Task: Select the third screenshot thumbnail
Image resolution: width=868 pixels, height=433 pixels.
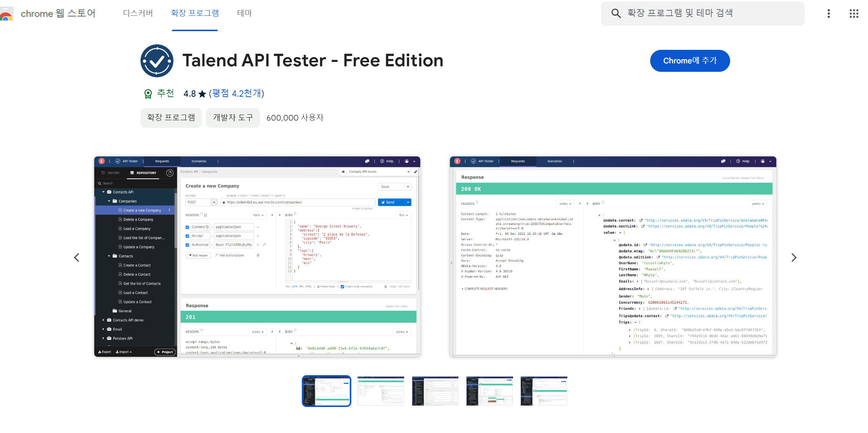Action: pyautogui.click(x=435, y=391)
